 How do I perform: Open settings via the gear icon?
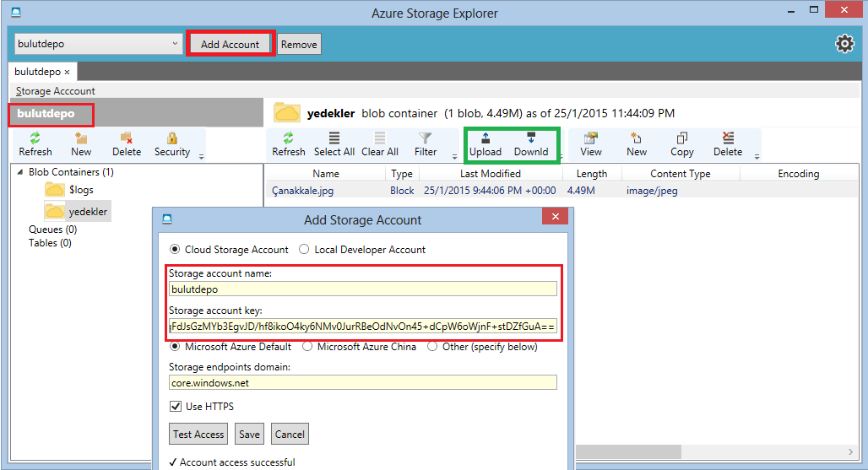click(x=844, y=44)
